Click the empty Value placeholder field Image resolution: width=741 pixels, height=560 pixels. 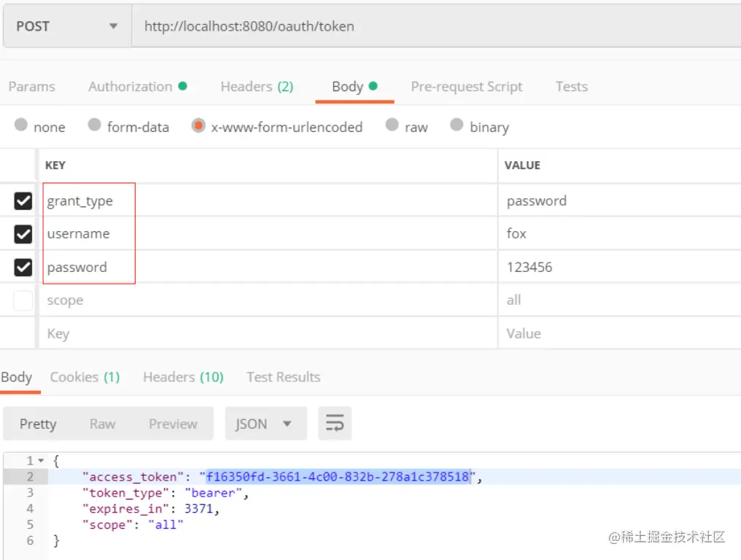(x=619, y=334)
